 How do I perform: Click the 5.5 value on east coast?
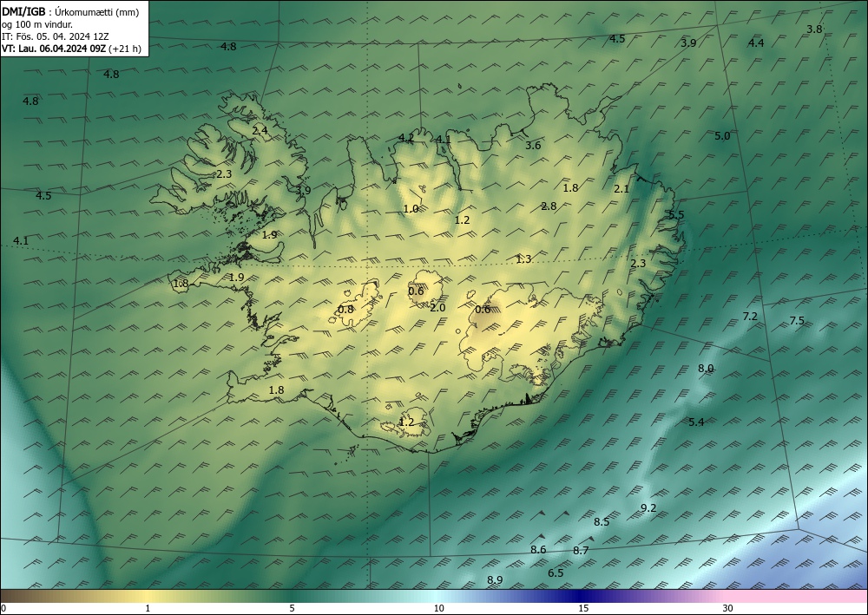(x=676, y=215)
